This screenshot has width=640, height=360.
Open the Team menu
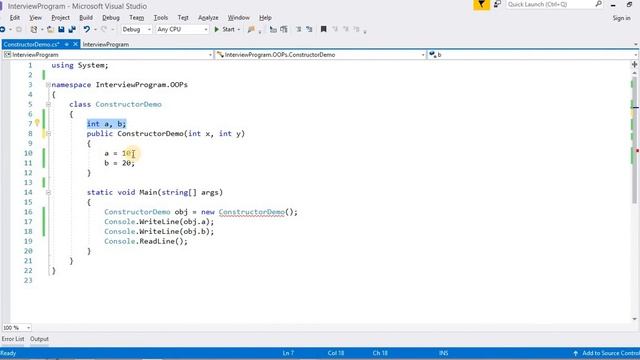136,18
